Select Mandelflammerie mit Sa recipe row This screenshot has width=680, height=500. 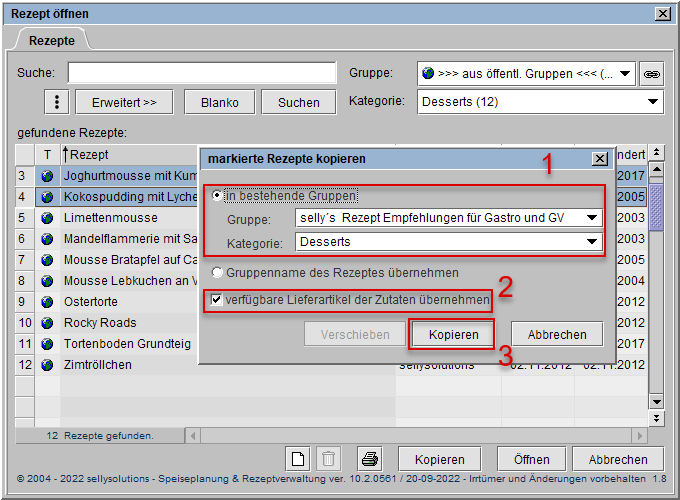(129, 239)
